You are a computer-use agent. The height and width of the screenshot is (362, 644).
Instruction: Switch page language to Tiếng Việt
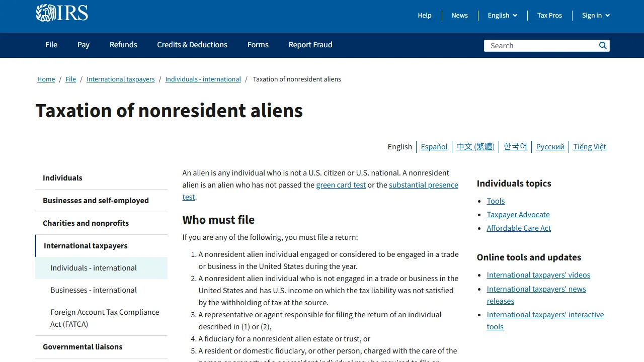[x=590, y=147]
